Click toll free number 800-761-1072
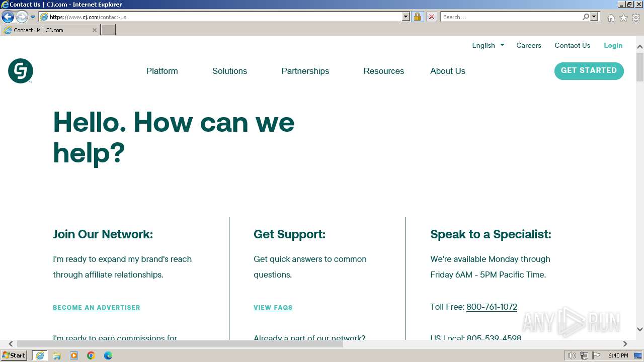This screenshot has height=362, width=644. point(492,307)
